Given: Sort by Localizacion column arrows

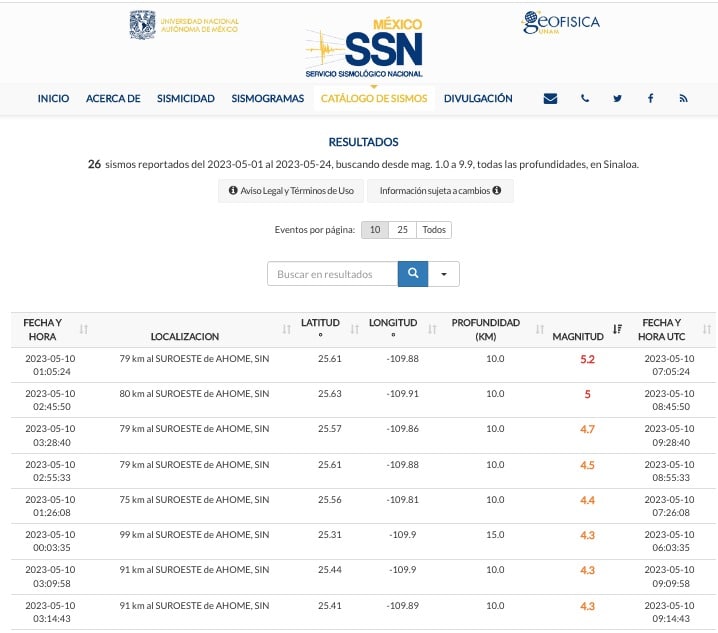Looking at the screenshot, I should click(x=287, y=329).
